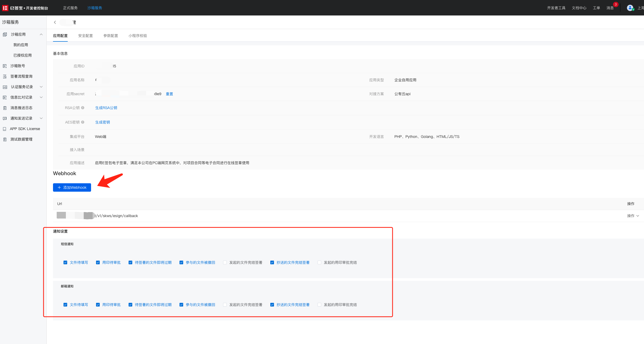Switch to the 安全配置 tab

pyautogui.click(x=85, y=36)
